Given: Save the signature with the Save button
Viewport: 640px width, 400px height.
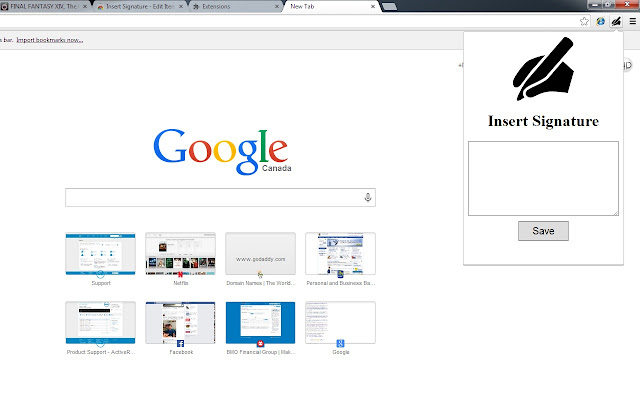Looking at the screenshot, I should click(x=543, y=231).
